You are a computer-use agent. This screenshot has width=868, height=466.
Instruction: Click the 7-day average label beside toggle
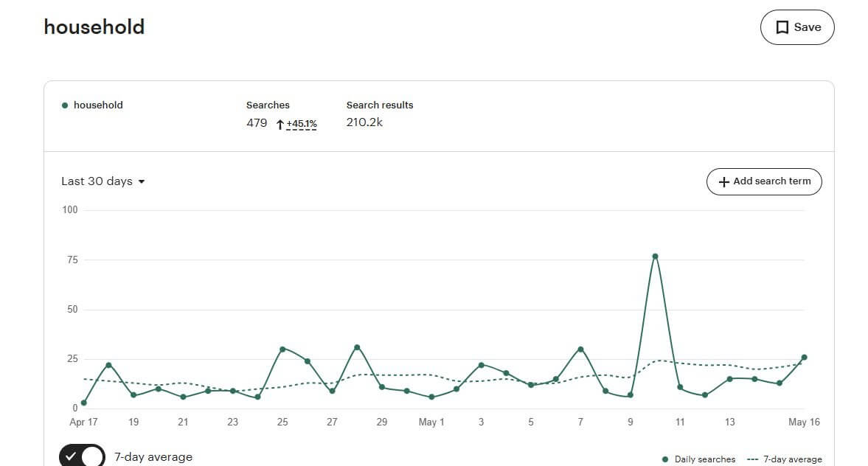coord(153,457)
